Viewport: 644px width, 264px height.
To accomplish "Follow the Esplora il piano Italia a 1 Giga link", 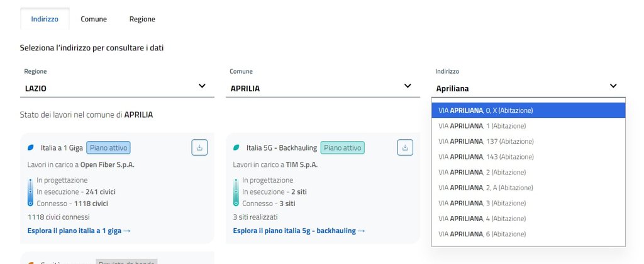I will (79, 231).
